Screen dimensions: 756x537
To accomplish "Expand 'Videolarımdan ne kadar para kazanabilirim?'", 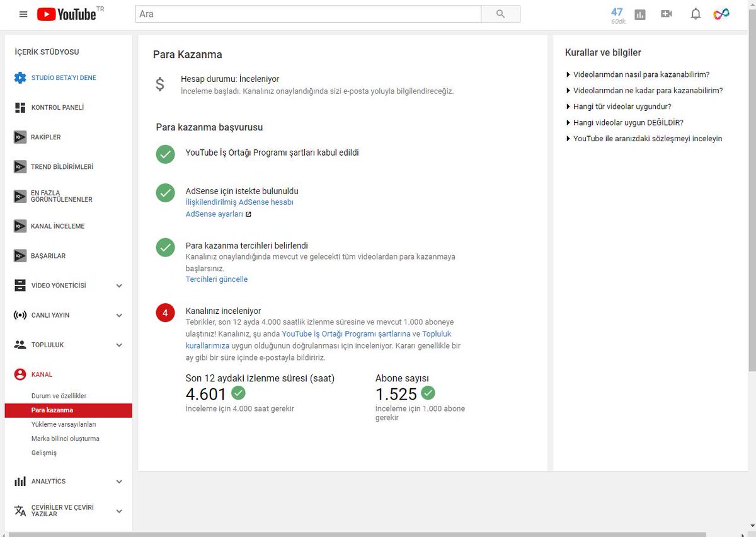I will click(x=644, y=90).
